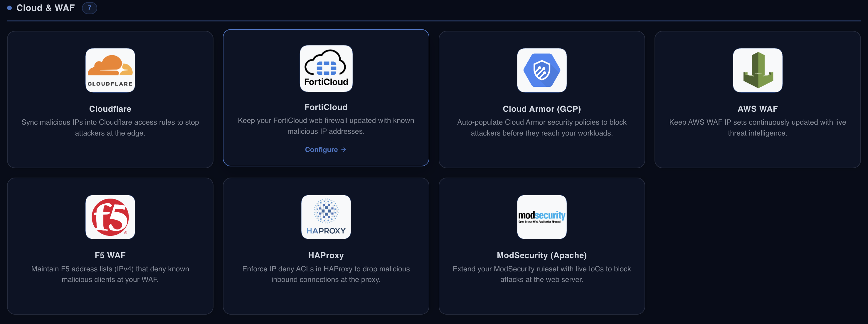Click the Cloud Armor (GCP) shield icon
868x324 pixels.
(542, 70)
